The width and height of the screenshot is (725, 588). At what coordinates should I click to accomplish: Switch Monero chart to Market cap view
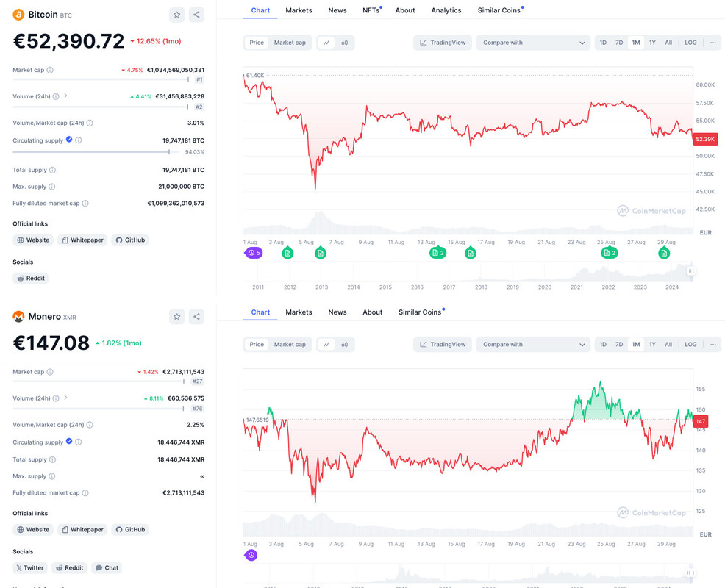click(x=290, y=345)
